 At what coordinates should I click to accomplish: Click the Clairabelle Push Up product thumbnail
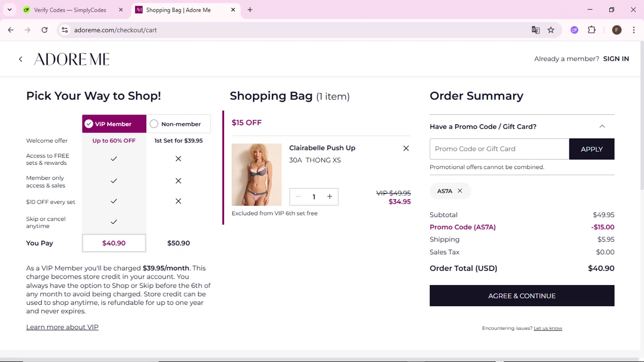coord(257,174)
